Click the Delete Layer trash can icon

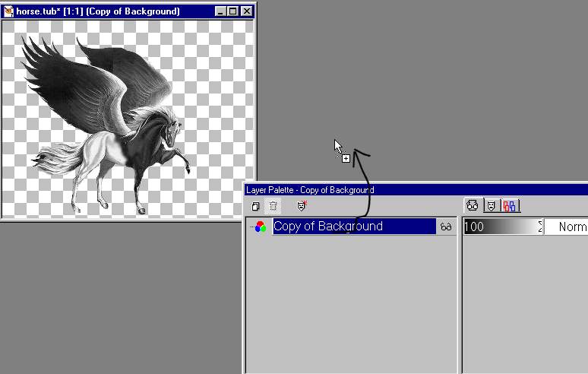273,206
